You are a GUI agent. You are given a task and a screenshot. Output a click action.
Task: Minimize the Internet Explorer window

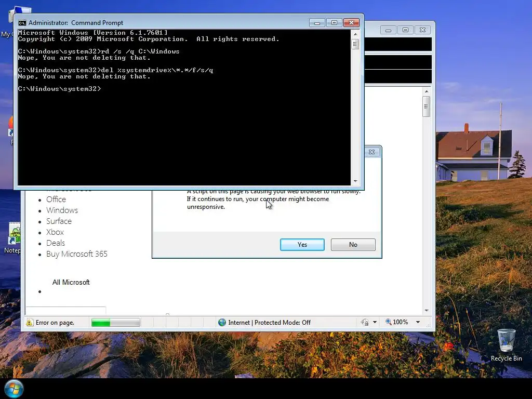[x=388, y=30]
